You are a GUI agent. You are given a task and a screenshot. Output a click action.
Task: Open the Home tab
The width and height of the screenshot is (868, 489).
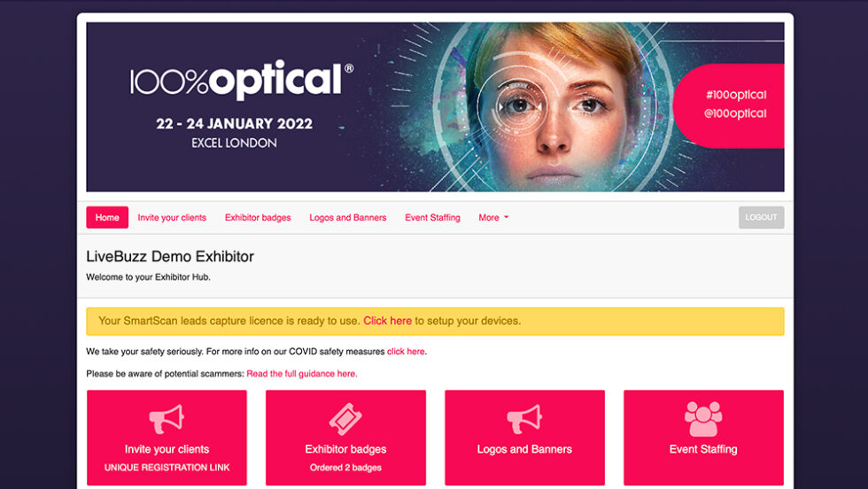(107, 218)
